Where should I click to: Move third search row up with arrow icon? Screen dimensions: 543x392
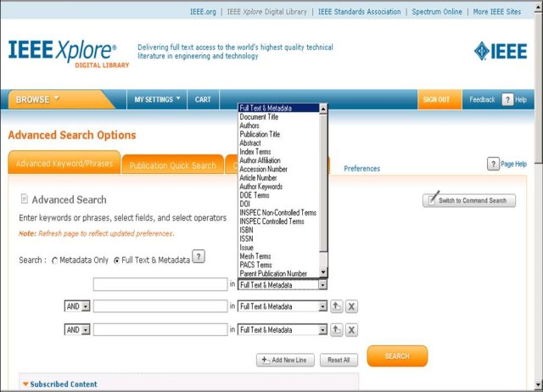[x=336, y=330]
